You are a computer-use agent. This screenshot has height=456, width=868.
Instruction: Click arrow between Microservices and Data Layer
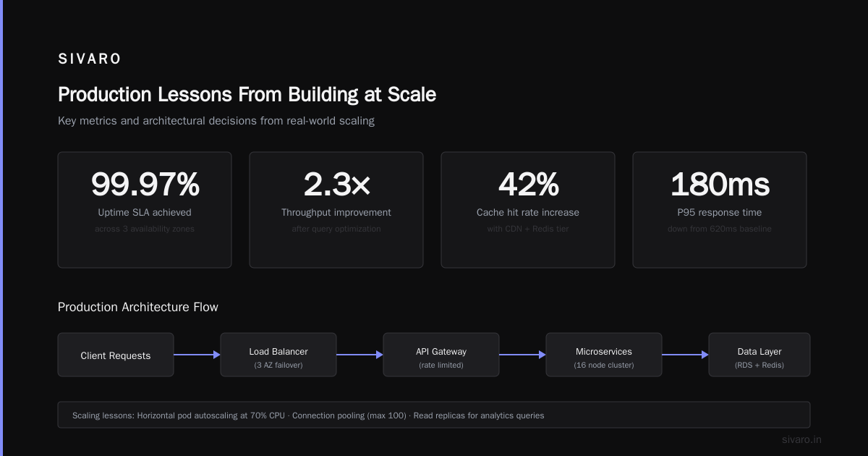685,355
